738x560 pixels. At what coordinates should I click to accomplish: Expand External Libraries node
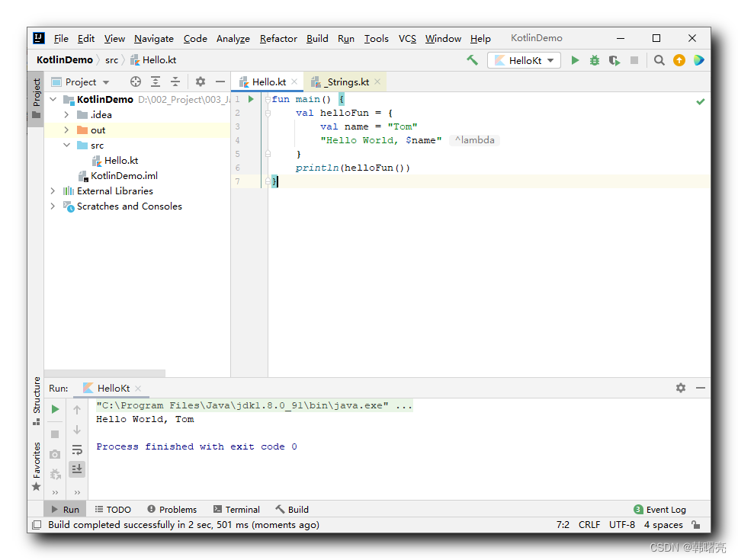click(x=53, y=191)
